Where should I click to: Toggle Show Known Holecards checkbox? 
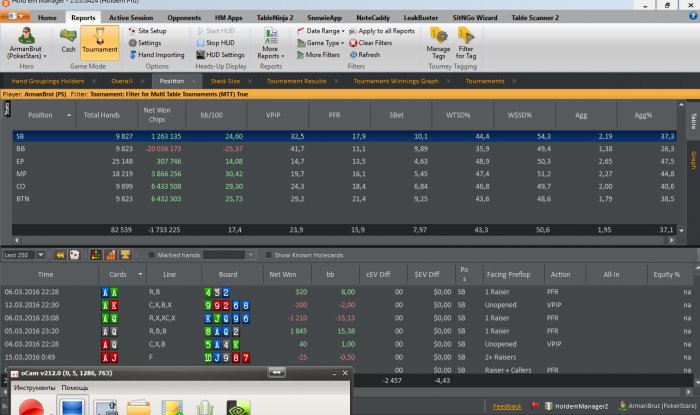(x=268, y=255)
